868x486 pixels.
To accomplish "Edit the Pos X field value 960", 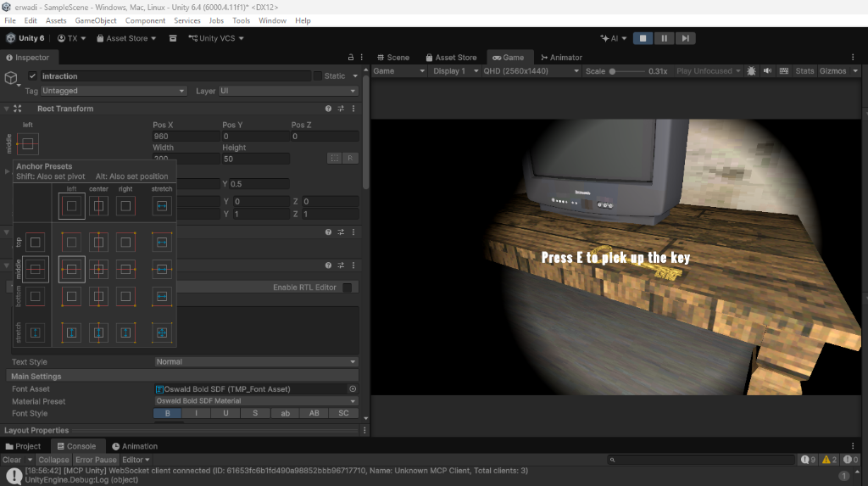I will pos(186,137).
